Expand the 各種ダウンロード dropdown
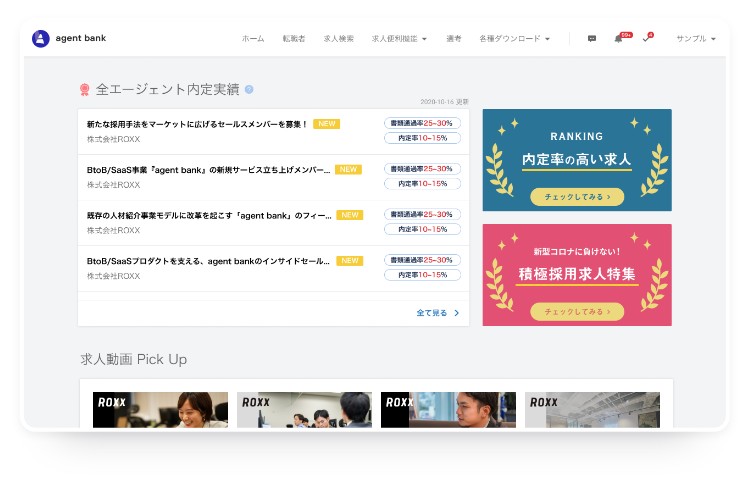 click(515, 39)
